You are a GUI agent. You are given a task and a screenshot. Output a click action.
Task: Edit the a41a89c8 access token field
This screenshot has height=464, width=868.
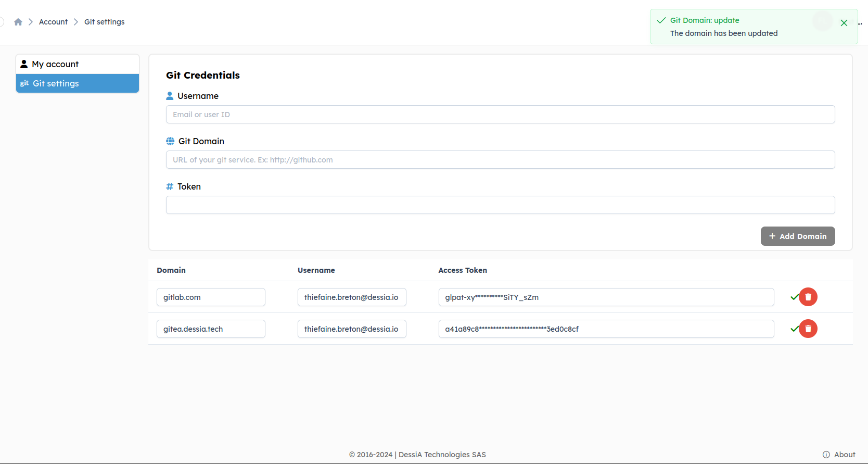pyautogui.click(x=606, y=329)
